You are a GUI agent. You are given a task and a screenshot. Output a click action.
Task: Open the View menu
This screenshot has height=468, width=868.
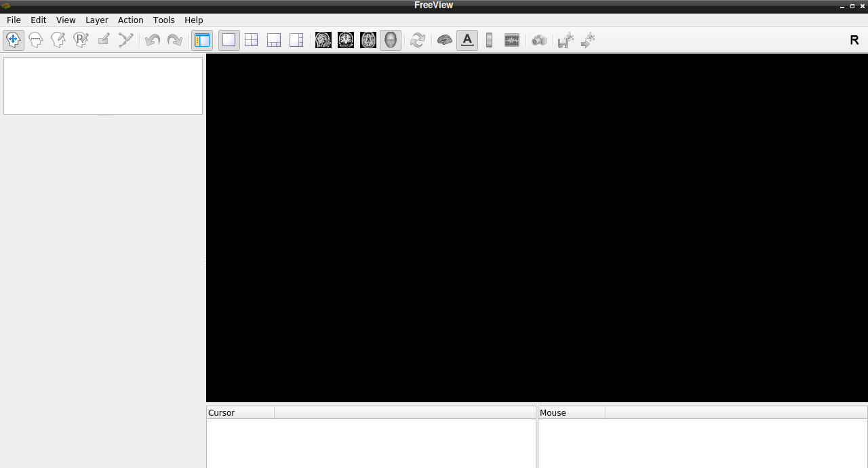click(x=66, y=20)
